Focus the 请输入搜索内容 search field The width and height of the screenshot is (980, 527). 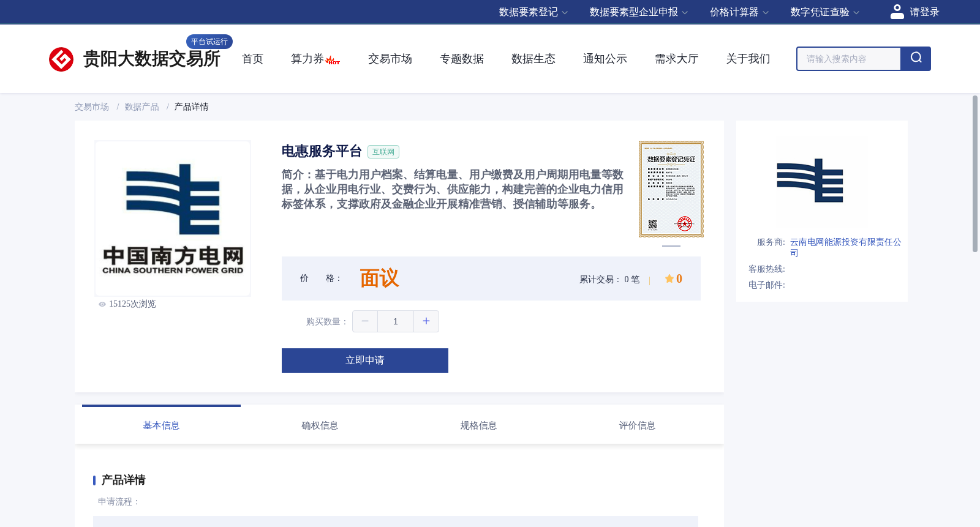coord(849,59)
